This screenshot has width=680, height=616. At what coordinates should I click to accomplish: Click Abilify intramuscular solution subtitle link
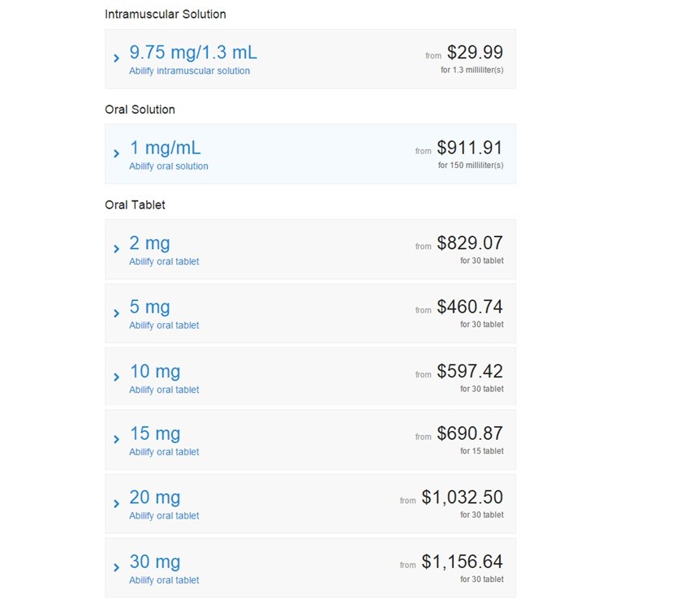click(190, 71)
